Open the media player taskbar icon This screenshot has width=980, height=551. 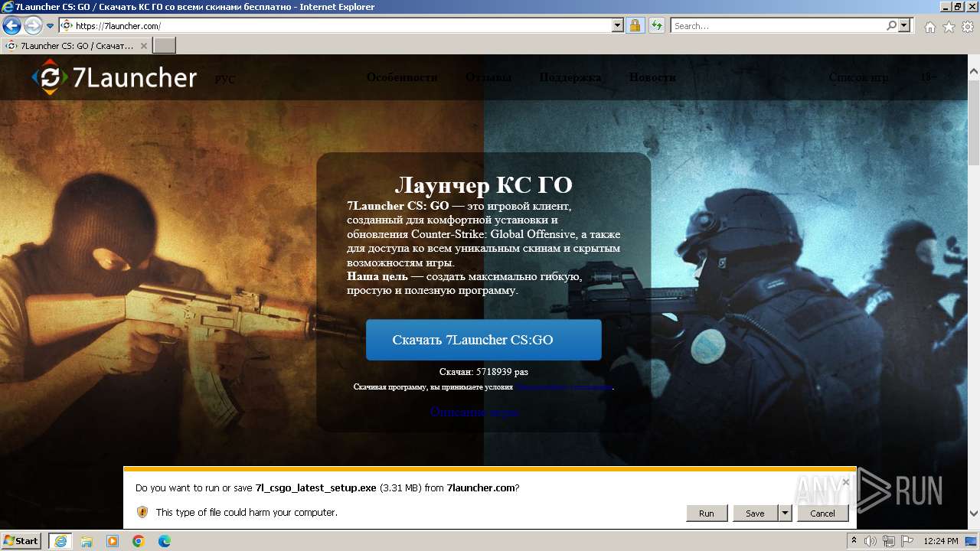click(x=113, y=541)
